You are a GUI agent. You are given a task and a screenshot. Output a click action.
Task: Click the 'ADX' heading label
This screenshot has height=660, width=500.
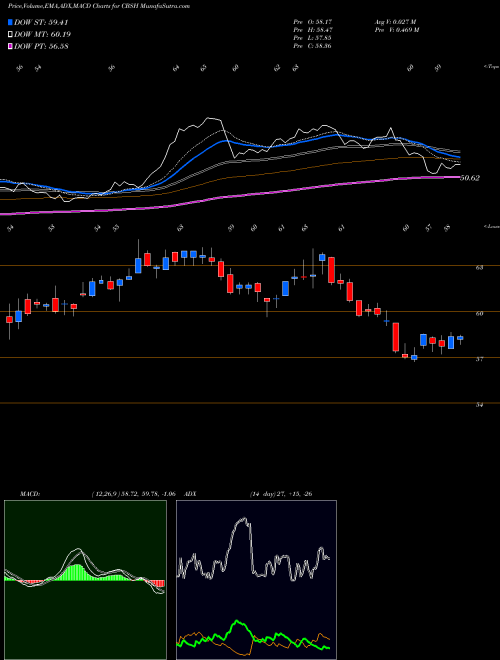(x=188, y=494)
